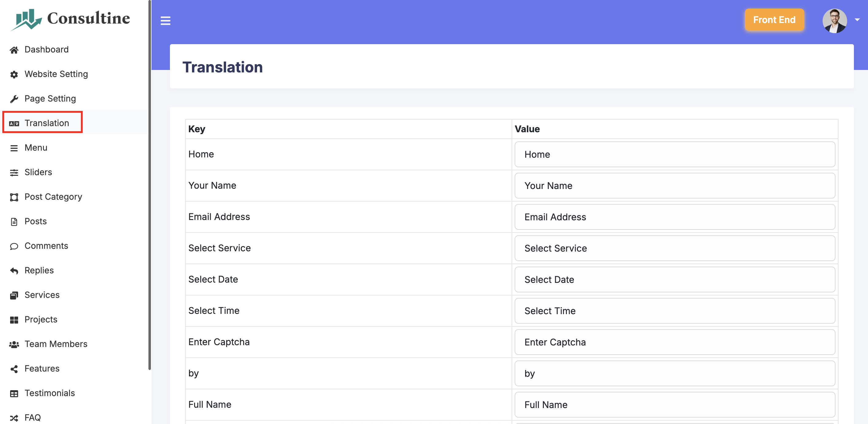The image size is (868, 424).
Task: Click the Sliders icon in sidebar
Action: [x=14, y=172]
